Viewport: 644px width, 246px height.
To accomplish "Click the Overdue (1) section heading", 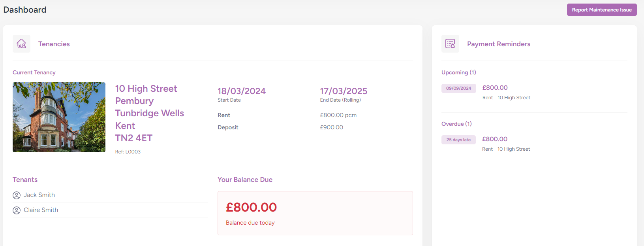I will (456, 124).
